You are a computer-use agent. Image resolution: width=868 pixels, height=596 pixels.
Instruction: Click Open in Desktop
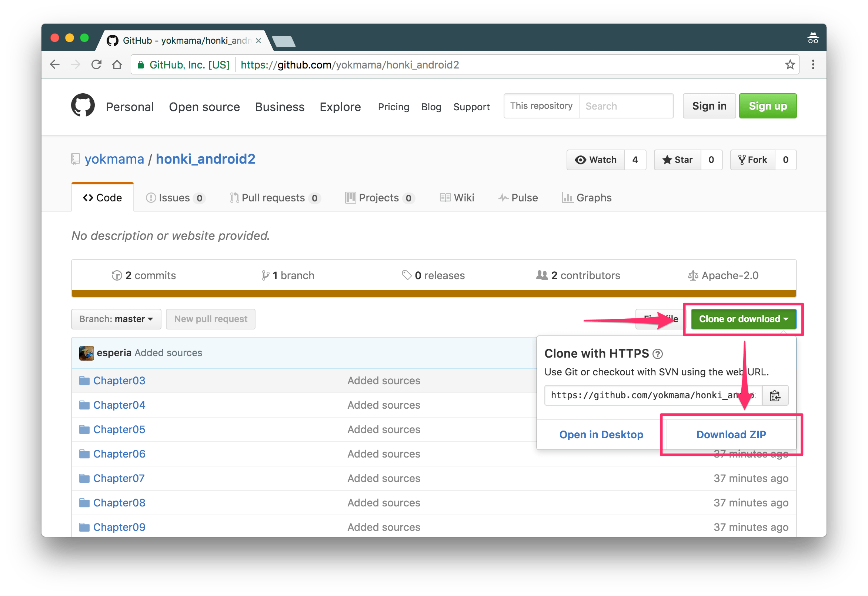pyautogui.click(x=601, y=434)
